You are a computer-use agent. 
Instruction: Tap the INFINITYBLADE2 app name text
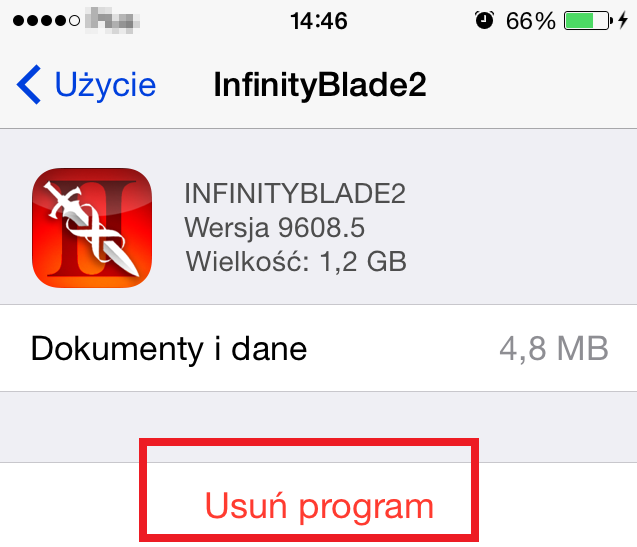[x=295, y=193]
